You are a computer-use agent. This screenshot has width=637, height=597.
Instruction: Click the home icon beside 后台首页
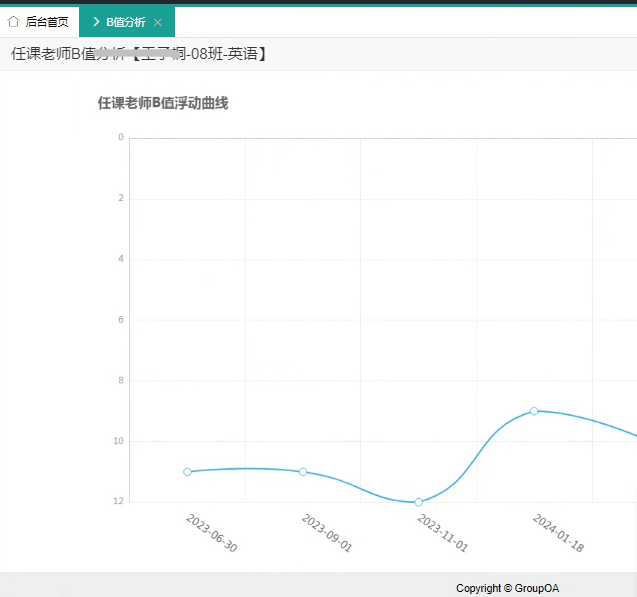click(x=13, y=22)
